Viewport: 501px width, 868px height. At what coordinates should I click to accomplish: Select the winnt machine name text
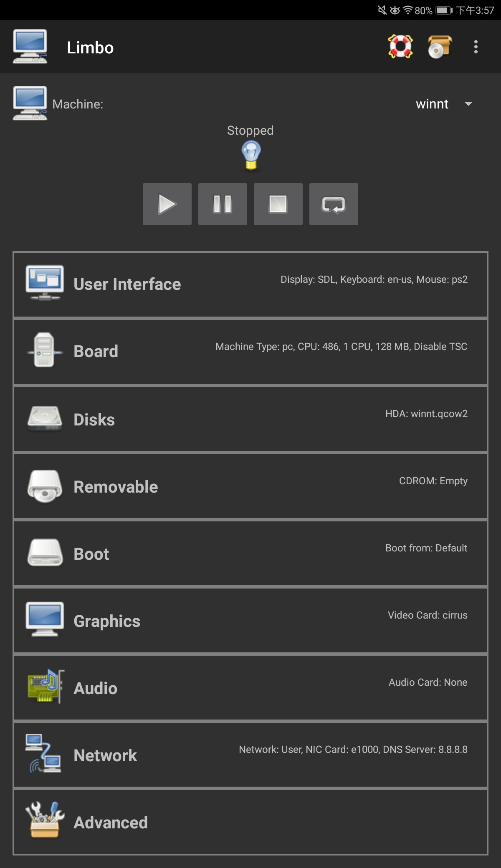(432, 104)
